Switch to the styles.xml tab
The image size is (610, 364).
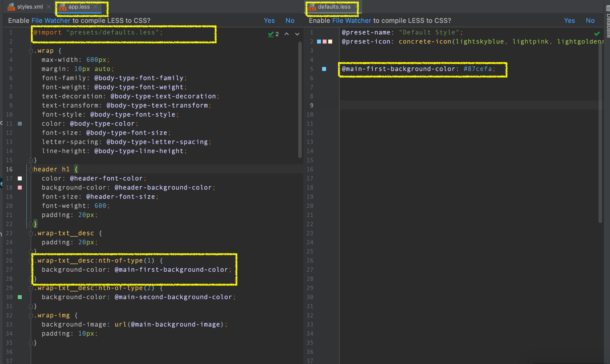pyautogui.click(x=30, y=7)
